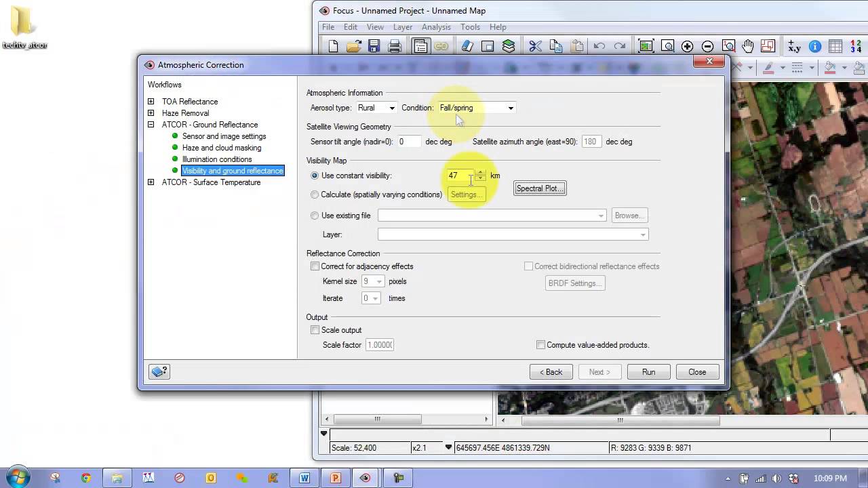
Task: Click the Close button in dialog
Action: click(697, 372)
